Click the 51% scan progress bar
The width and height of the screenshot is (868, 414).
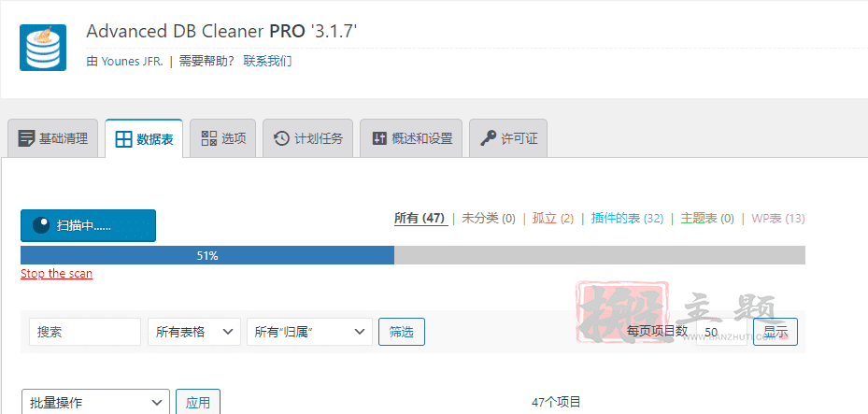412,256
